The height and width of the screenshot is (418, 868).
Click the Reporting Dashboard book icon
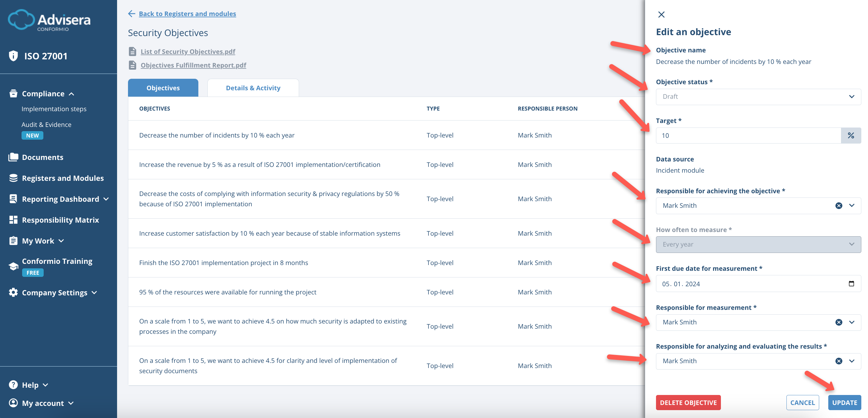13,199
